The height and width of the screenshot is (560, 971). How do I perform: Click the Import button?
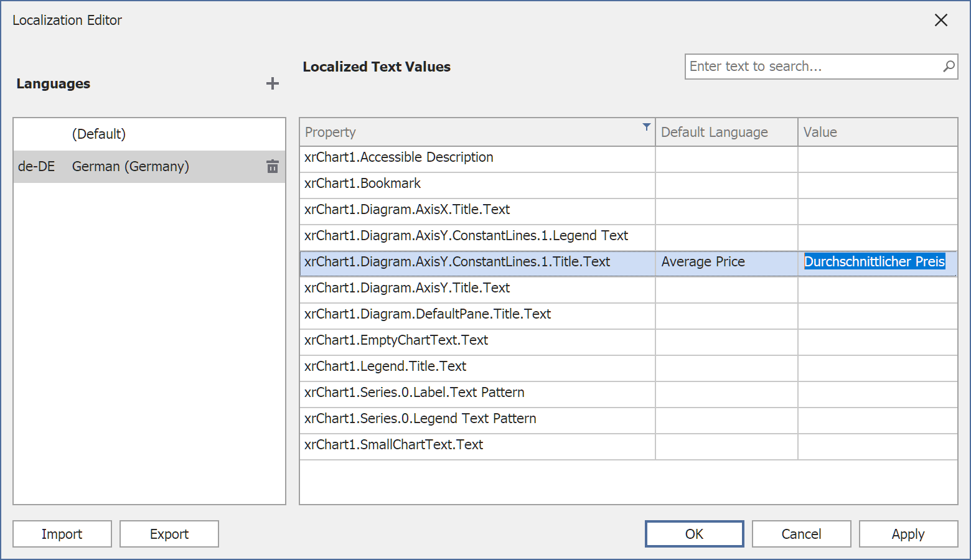pos(62,533)
